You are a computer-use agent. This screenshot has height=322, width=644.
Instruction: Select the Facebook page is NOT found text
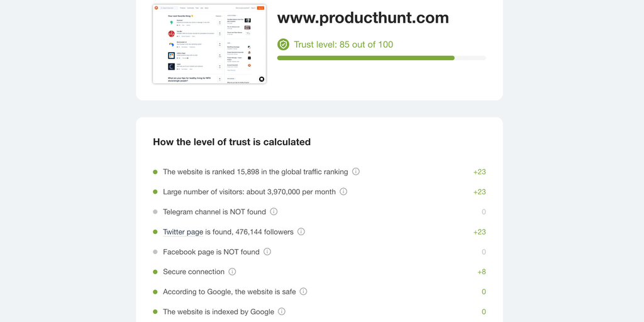click(x=211, y=252)
